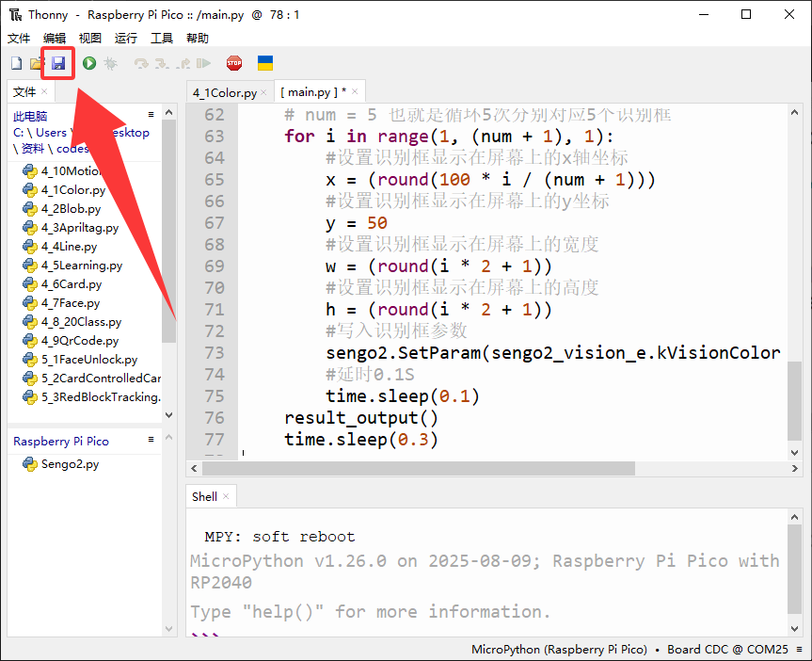Screen dimensions: 812x661
Task: Open a file with the folder icon
Action: point(36,63)
